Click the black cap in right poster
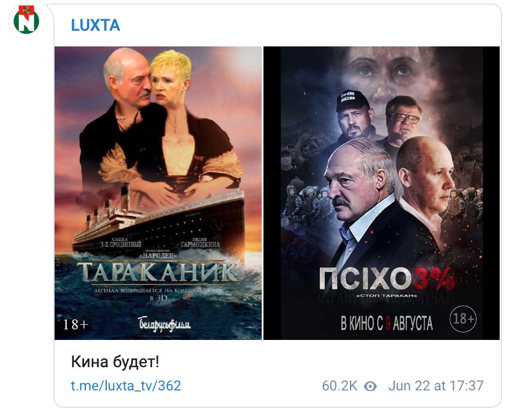Image resolution: width=513 pixels, height=420 pixels. 353,101
